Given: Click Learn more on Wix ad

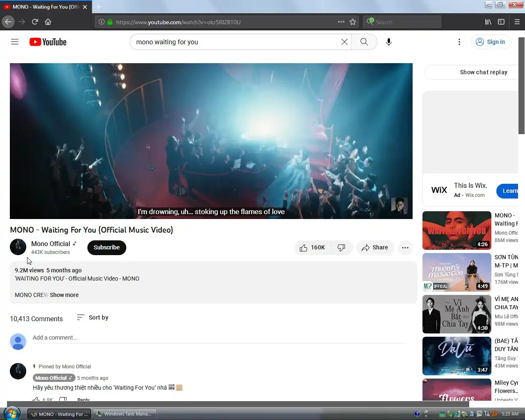Looking at the screenshot, I should [x=508, y=191].
